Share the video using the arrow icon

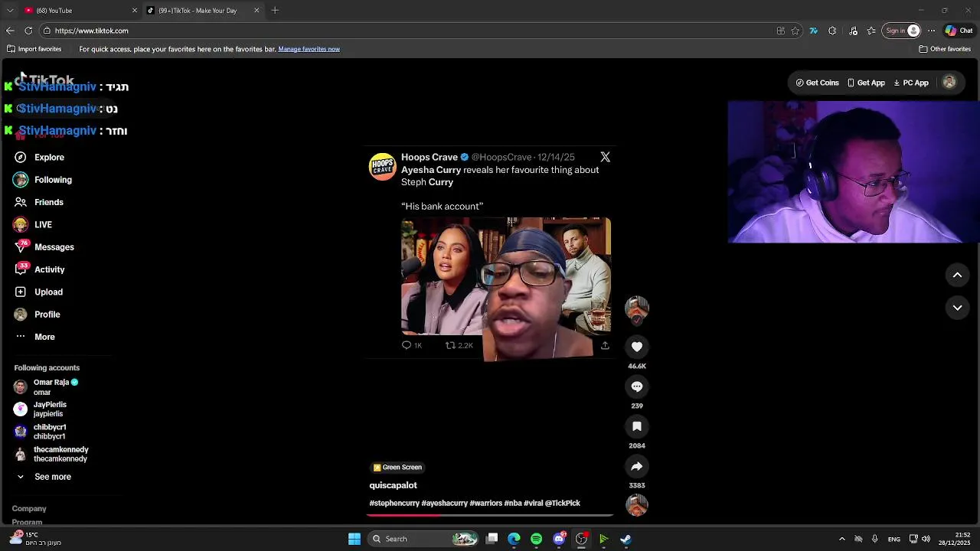click(636, 466)
